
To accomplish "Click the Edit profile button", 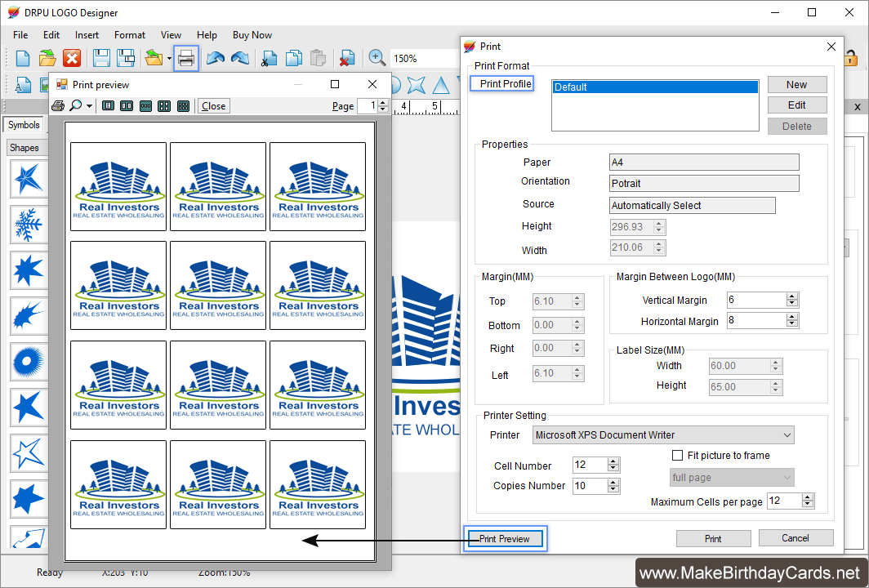I will coord(797,105).
